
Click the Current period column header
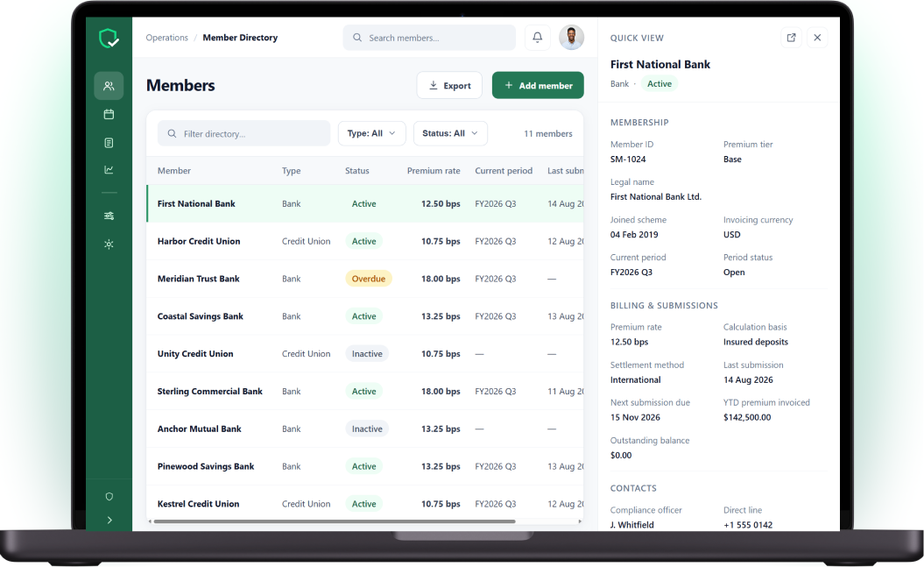504,171
